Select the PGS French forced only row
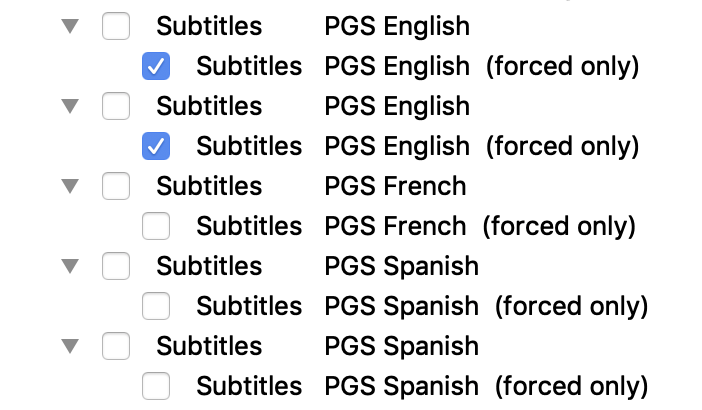This screenshot has height=410, width=702. [x=415, y=226]
